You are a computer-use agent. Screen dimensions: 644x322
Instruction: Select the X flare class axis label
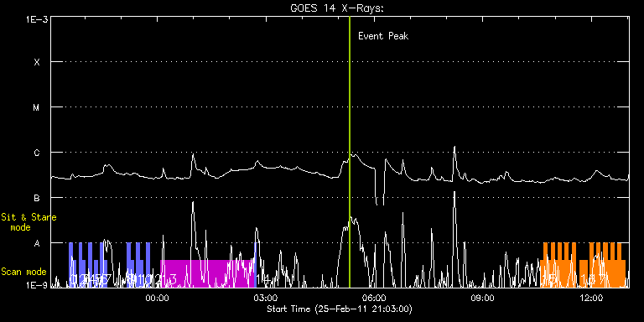point(37,62)
